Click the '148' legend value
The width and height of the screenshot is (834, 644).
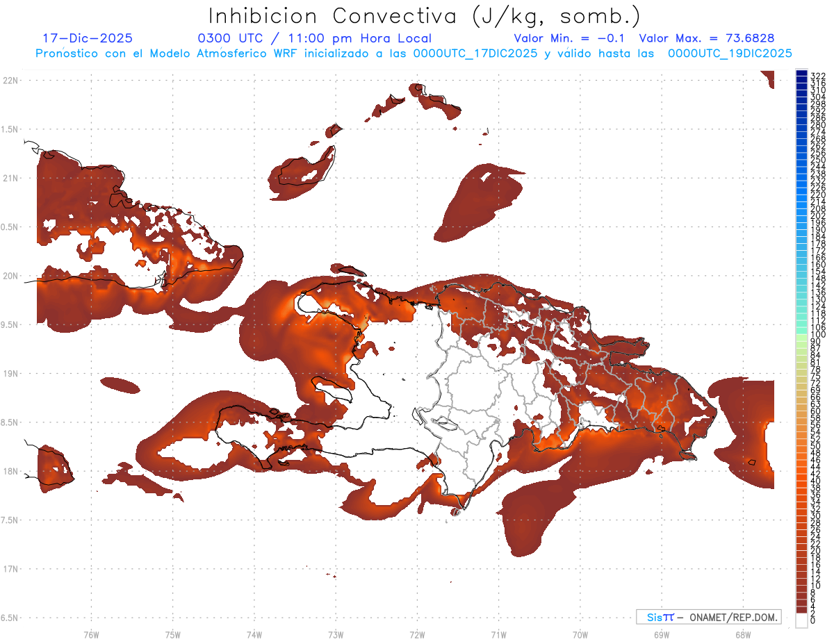click(817, 279)
